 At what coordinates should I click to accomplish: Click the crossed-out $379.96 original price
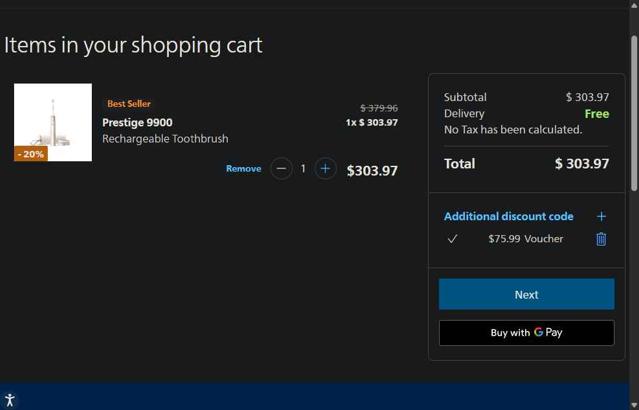[x=379, y=108]
